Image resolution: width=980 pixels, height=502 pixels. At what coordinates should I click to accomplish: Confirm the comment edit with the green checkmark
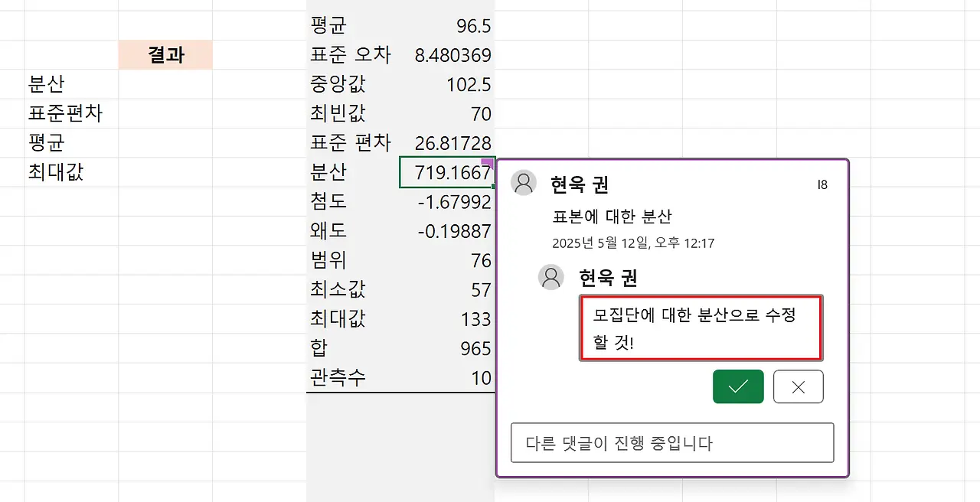click(737, 386)
